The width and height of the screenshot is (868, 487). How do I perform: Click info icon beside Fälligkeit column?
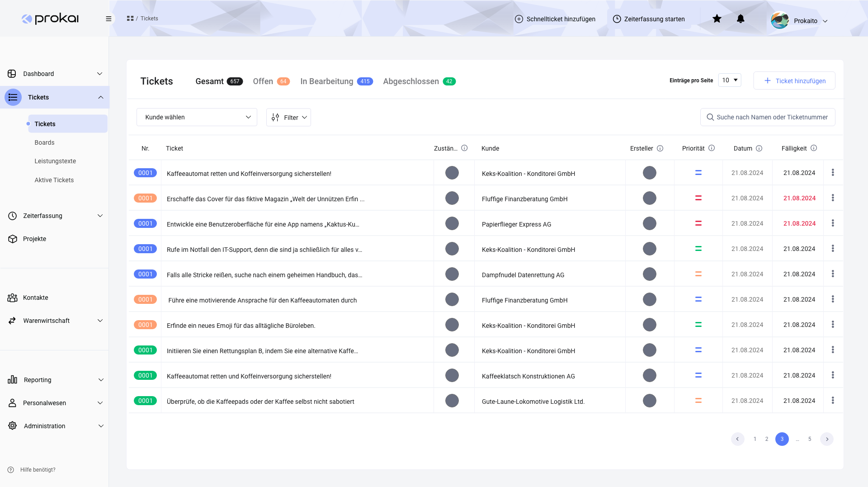click(x=814, y=148)
